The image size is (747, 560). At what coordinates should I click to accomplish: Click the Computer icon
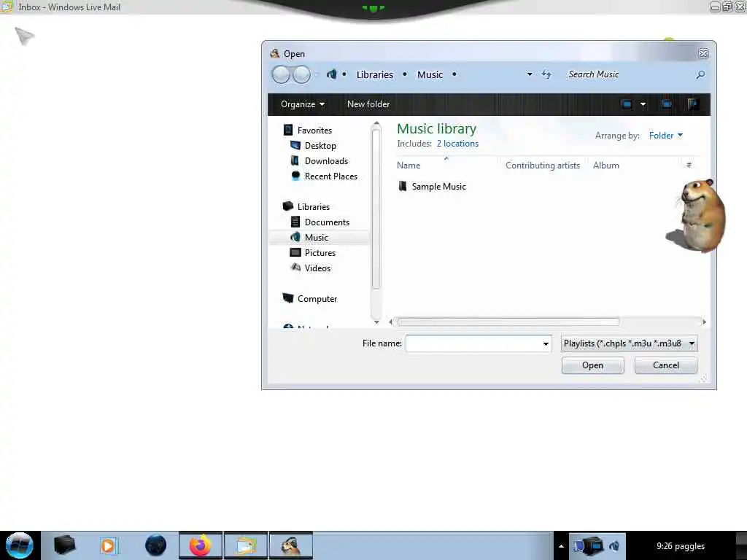click(287, 298)
